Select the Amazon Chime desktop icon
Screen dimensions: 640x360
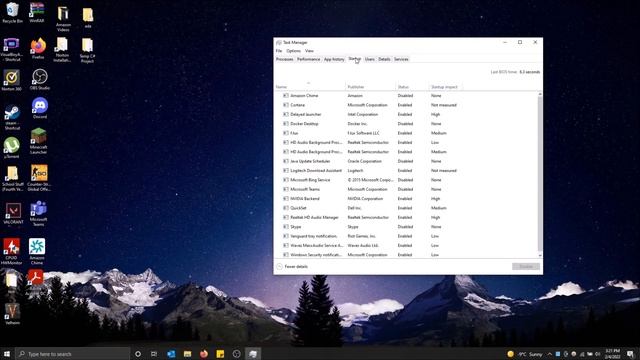37,251
